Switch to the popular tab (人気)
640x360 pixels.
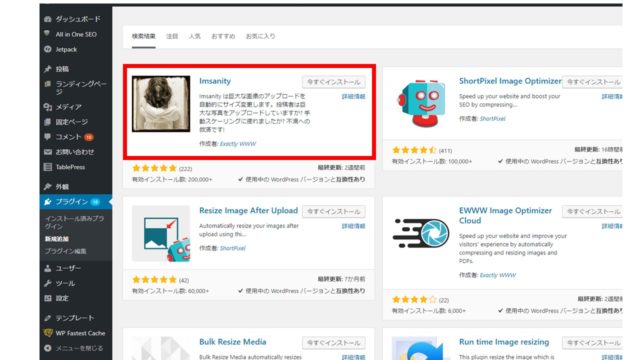click(195, 36)
